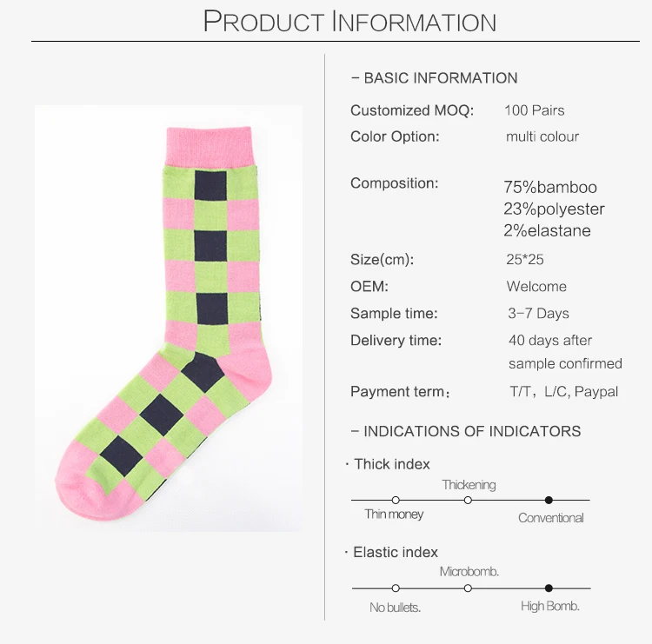Click the Thick index slider line
652x644 pixels.
click(470, 500)
